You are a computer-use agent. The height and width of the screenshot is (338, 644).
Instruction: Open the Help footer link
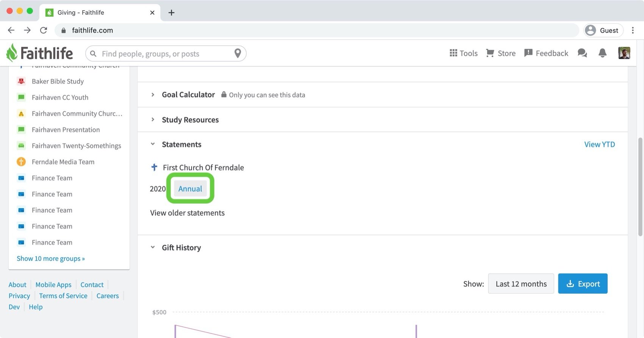(36, 307)
